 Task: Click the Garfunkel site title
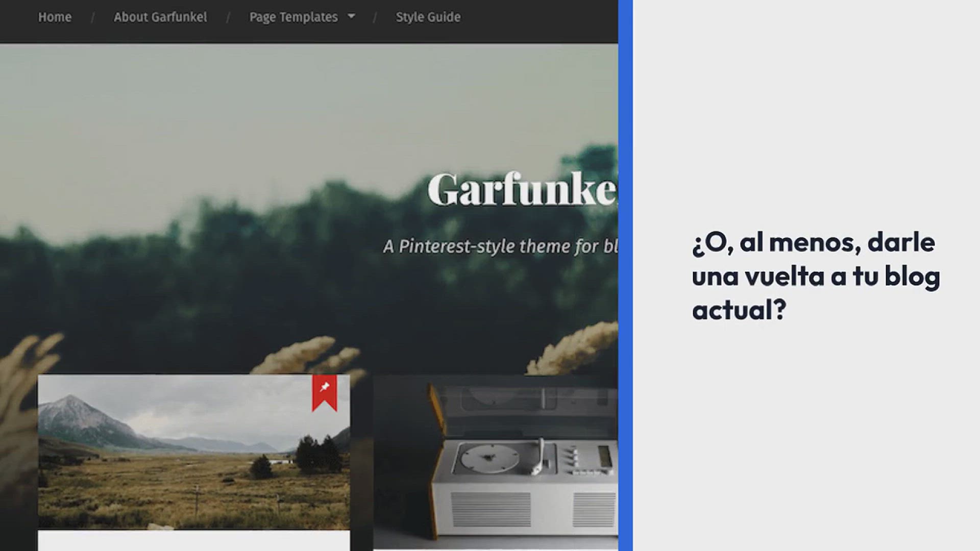(522, 190)
